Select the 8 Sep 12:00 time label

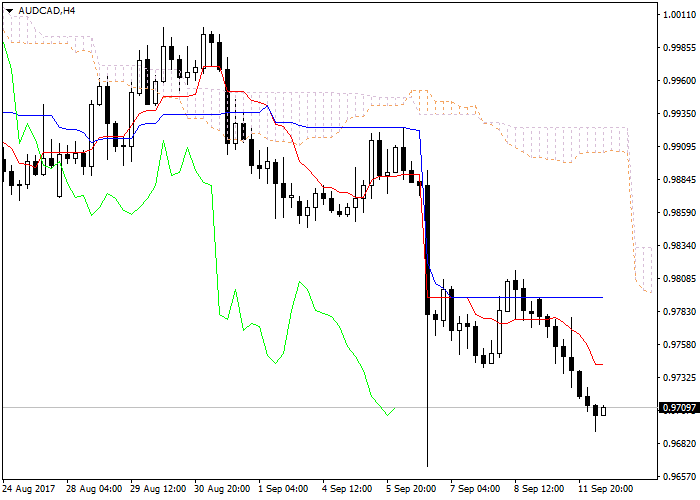click(539, 489)
